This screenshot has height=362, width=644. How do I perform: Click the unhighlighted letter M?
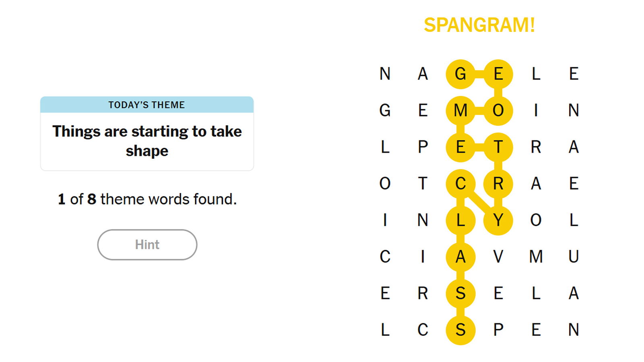point(536,257)
